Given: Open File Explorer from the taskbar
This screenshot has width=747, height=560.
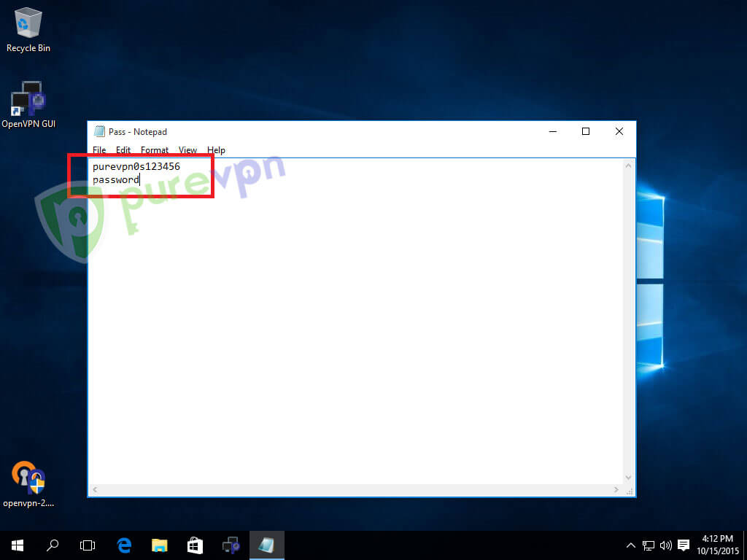Looking at the screenshot, I should 160,545.
